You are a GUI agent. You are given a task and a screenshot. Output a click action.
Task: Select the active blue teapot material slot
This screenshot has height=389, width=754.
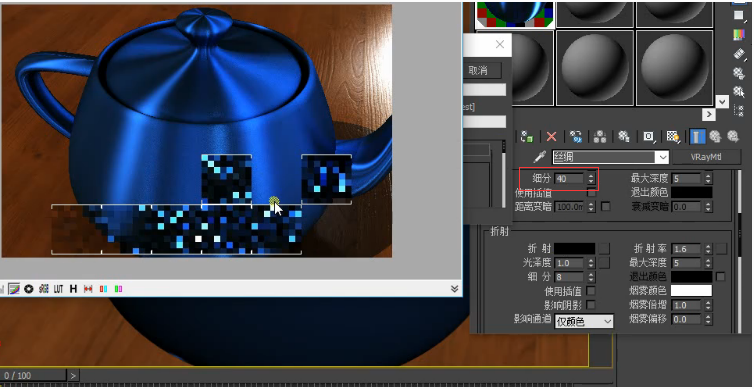click(515, 14)
